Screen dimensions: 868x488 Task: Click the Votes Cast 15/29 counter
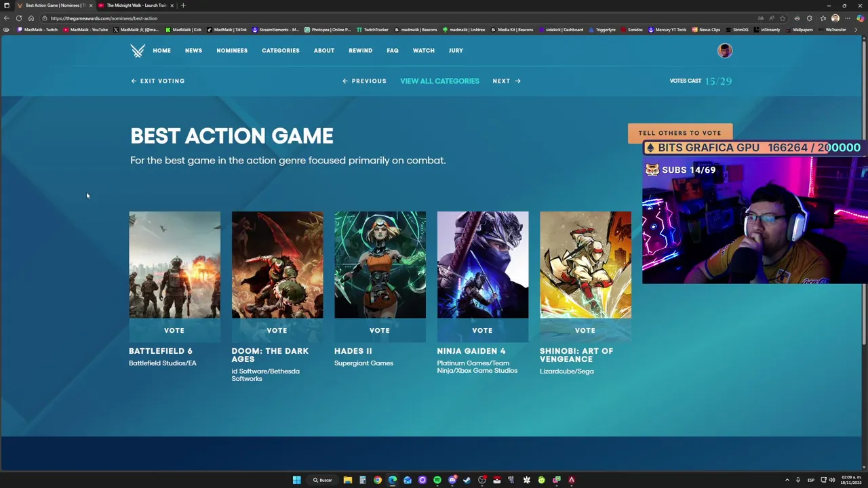pos(701,81)
